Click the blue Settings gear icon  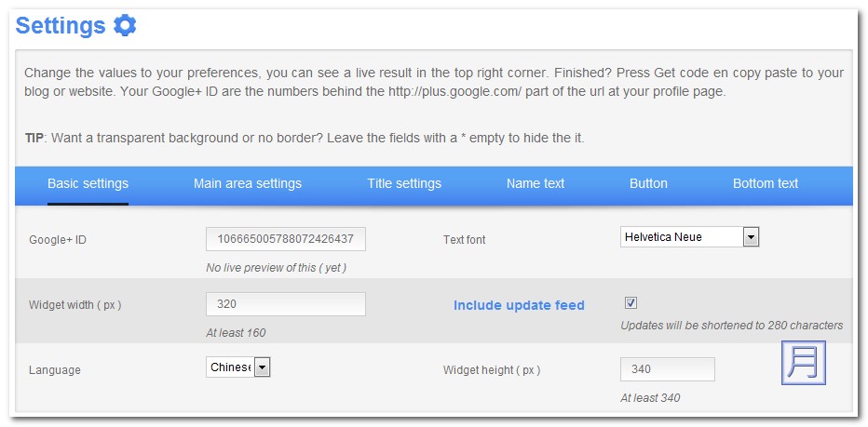click(125, 25)
